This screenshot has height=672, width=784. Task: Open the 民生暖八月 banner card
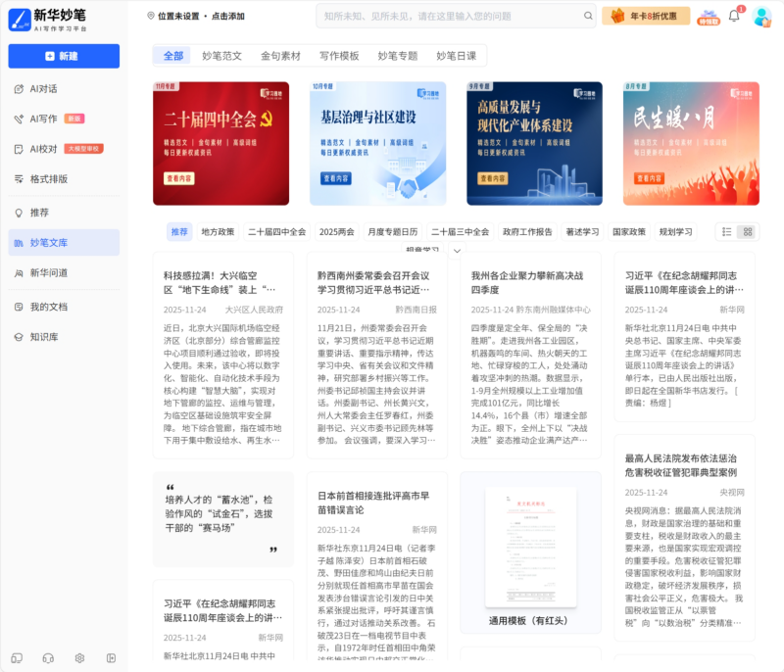691,143
